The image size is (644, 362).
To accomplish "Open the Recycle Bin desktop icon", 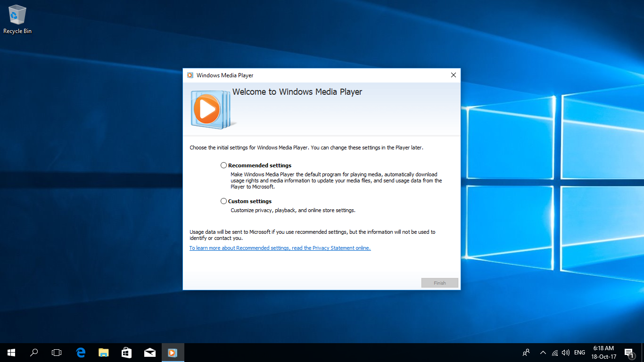I will (17, 19).
